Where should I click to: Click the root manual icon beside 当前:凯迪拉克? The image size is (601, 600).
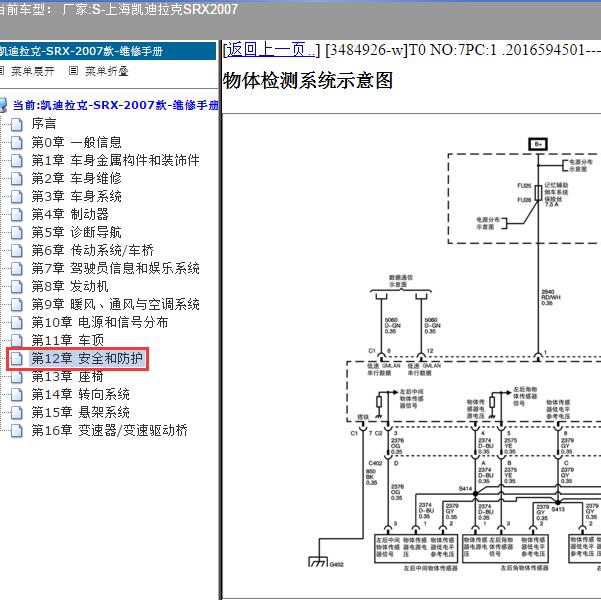[x=3, y=105]
